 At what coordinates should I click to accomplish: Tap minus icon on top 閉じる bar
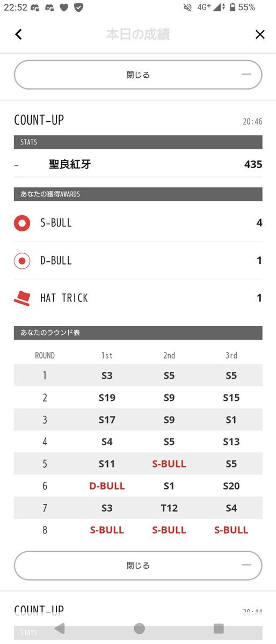coord(246,75)
